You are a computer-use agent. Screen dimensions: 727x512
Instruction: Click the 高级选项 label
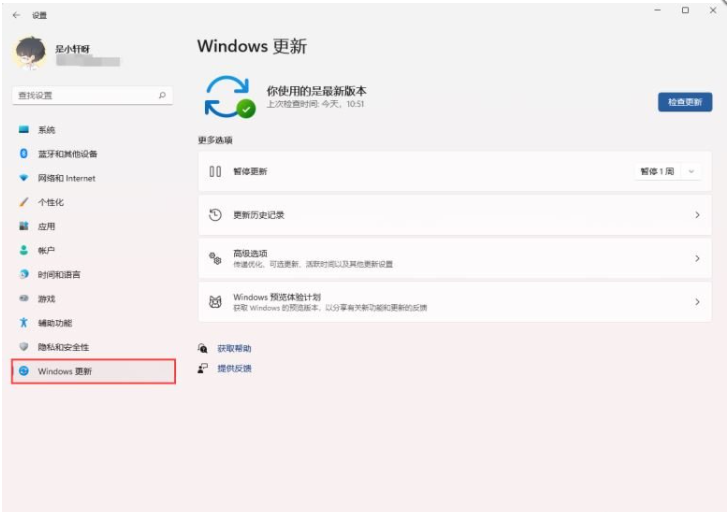point(250,253)
